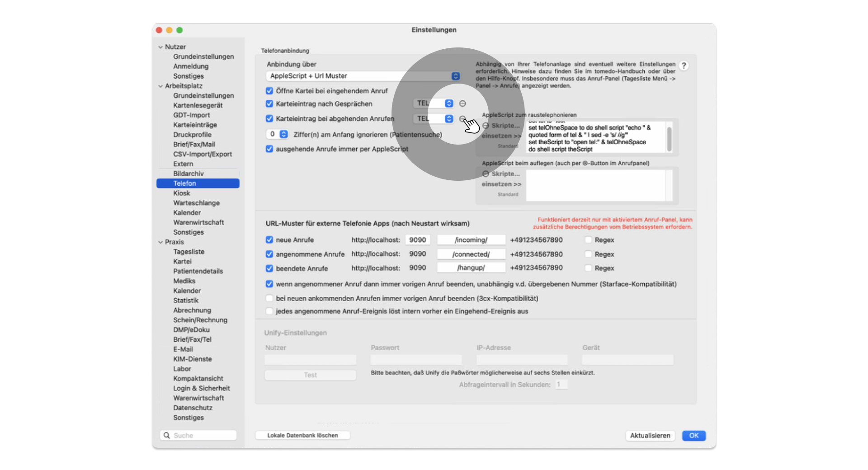Uncheck the neue Anrufe checkbox

[x=269, y=240]
